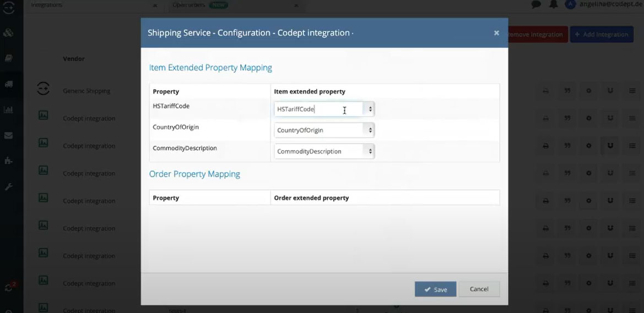
Task: Cancel the configuration dialog
Action: [479, 289]
